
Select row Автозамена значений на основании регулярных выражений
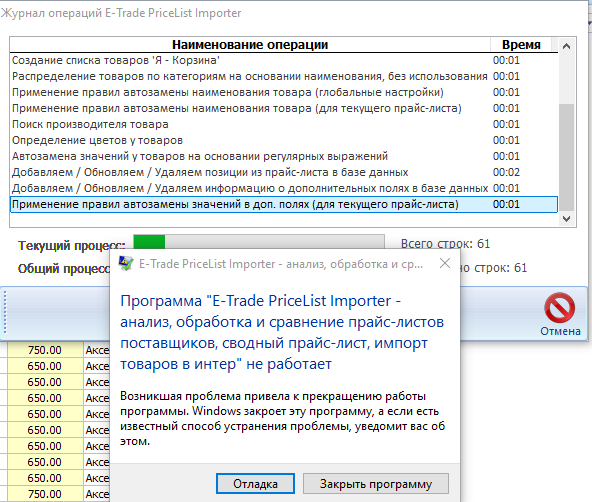tap(284, 156)
